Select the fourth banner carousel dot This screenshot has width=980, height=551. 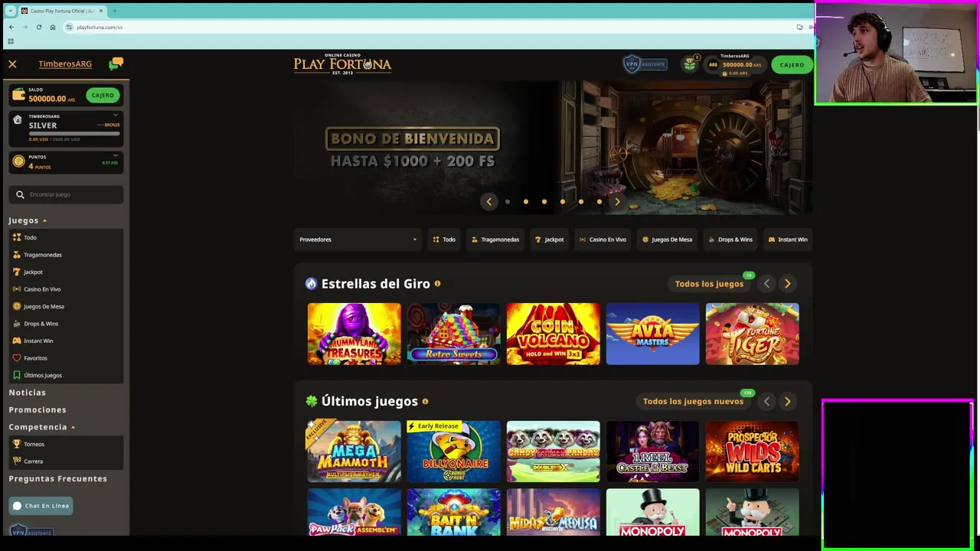pyautogui.click(x=562, y=202)
